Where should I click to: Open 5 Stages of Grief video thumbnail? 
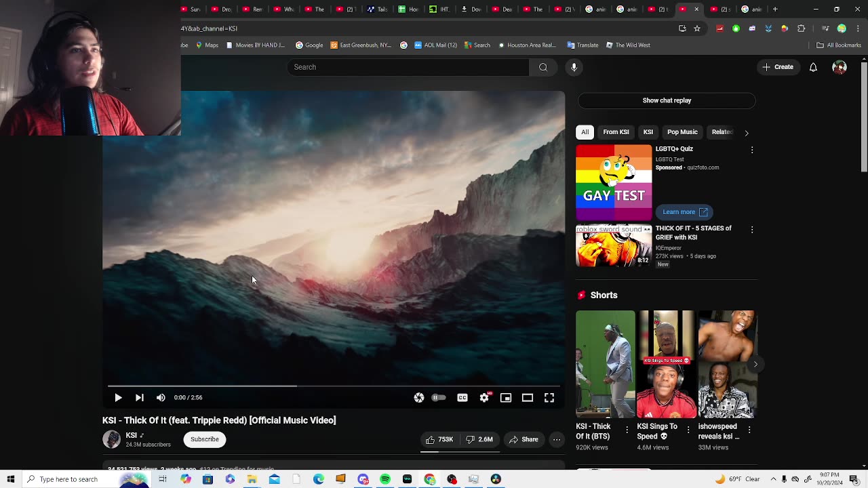pos(614,246)
